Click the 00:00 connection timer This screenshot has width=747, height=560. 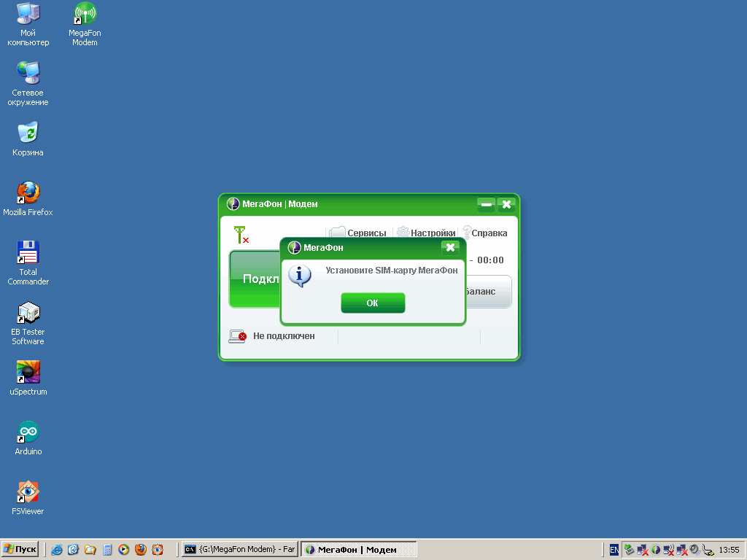(x=491, y=260)
